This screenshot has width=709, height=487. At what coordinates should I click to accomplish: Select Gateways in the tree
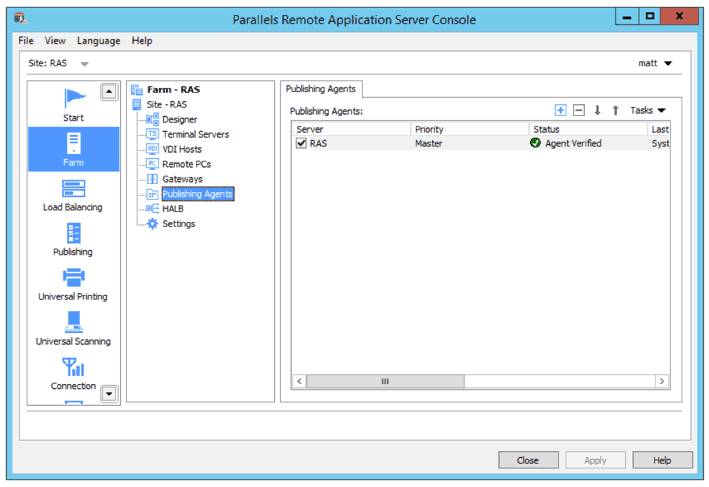[182, 179]
